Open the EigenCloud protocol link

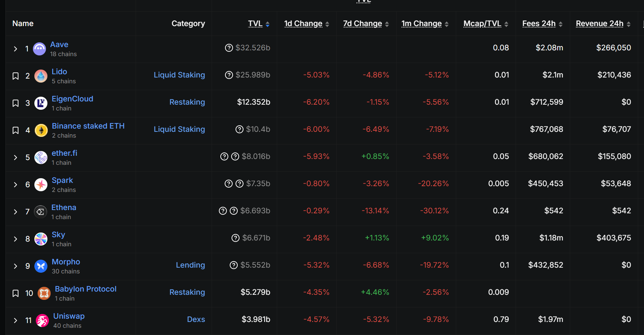point(72,99)
